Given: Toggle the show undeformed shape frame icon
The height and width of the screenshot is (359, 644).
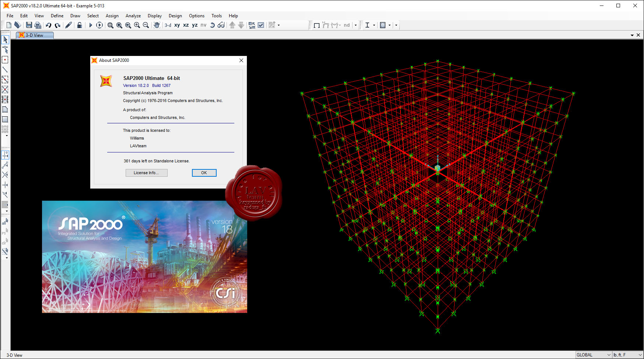Looking at the screenshot, I should [x=316, y=25].
